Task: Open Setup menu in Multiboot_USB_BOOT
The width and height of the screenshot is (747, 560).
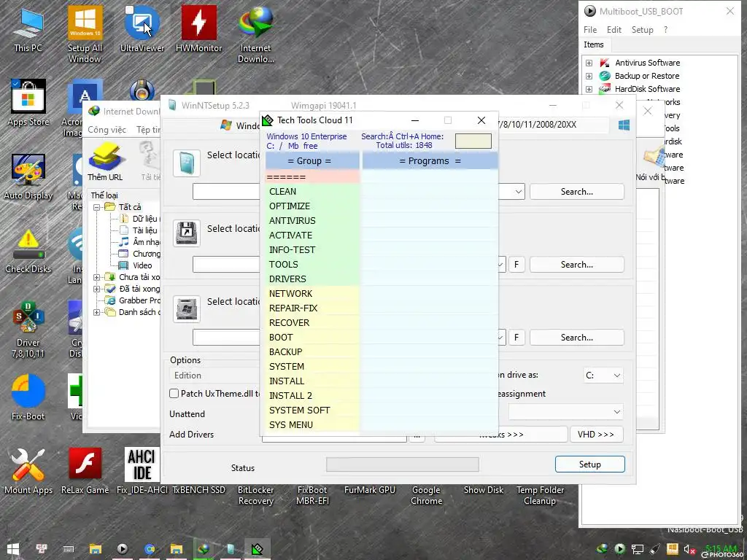Action: click(x=642, y=29)
